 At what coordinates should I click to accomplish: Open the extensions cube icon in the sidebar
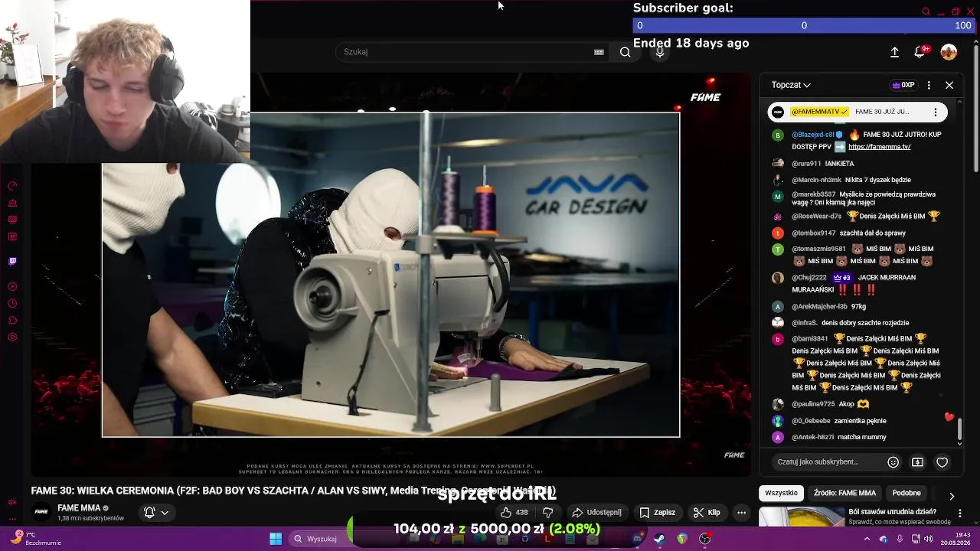point(12,321)
